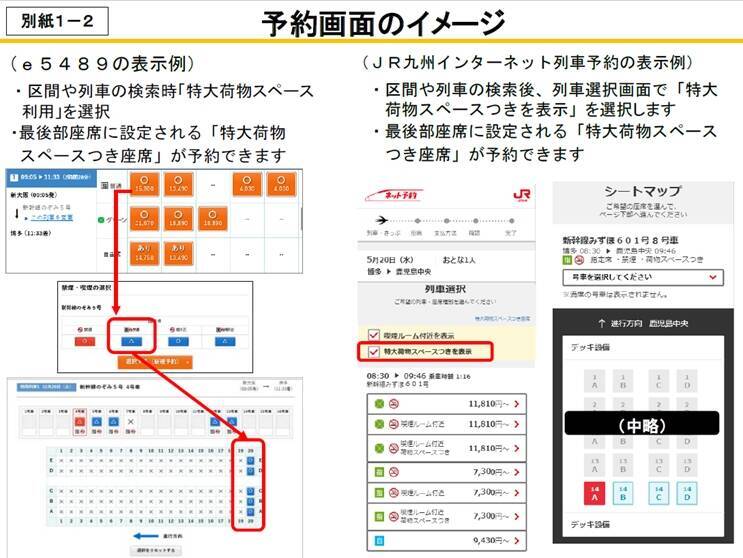Select blue car 12 icon in car selector

215,422
